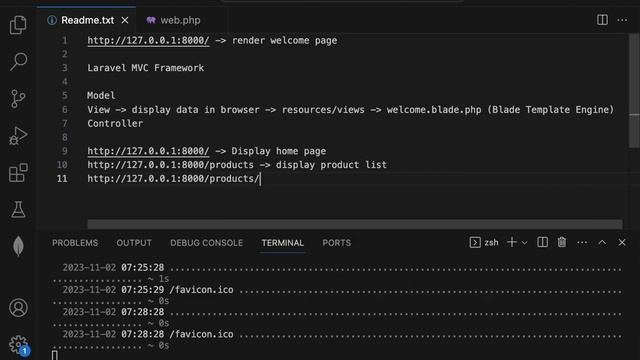Open the launch profile dropdown arrow

click(524, 243)
